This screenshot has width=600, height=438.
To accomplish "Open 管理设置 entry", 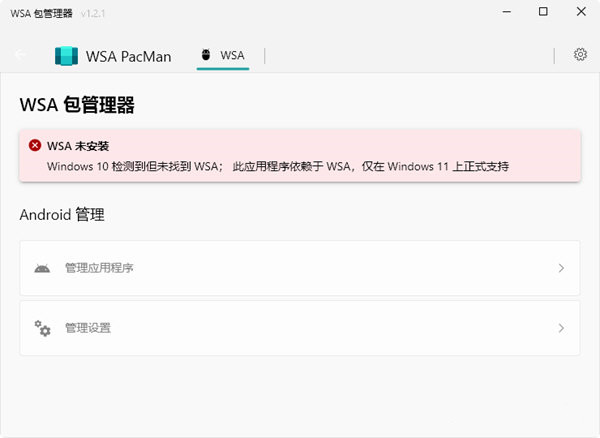I will pos(300,328).
